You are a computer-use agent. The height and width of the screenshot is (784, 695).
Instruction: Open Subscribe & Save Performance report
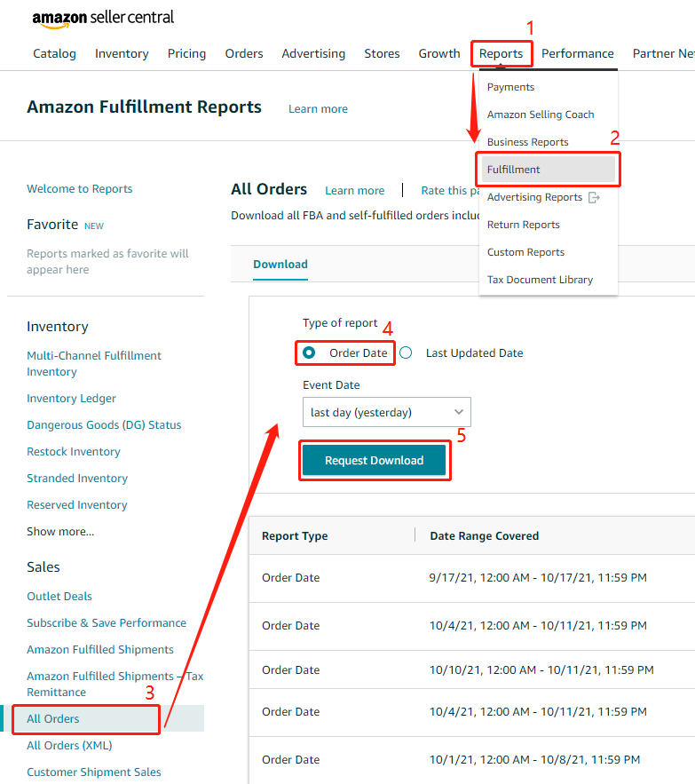tap(107, 622)
